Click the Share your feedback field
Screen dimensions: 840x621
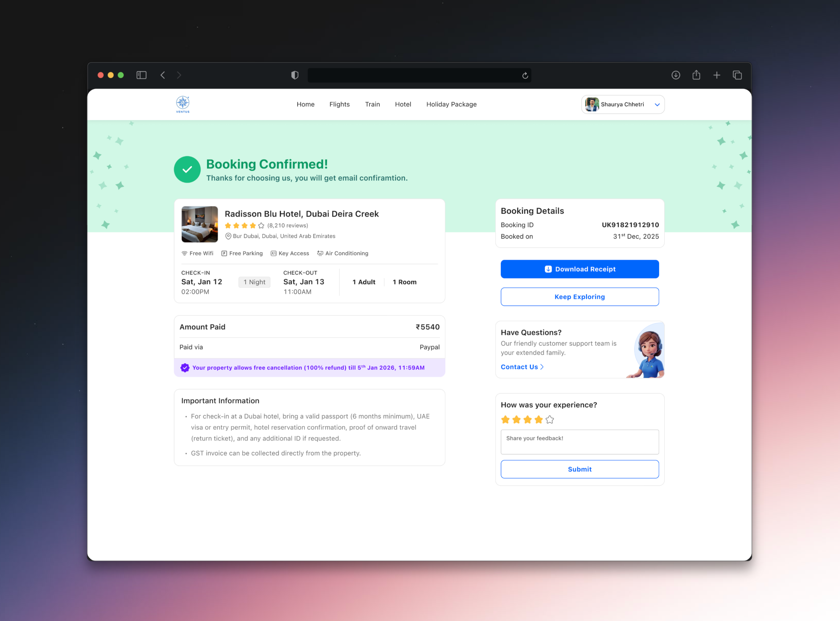pos(579,442)
